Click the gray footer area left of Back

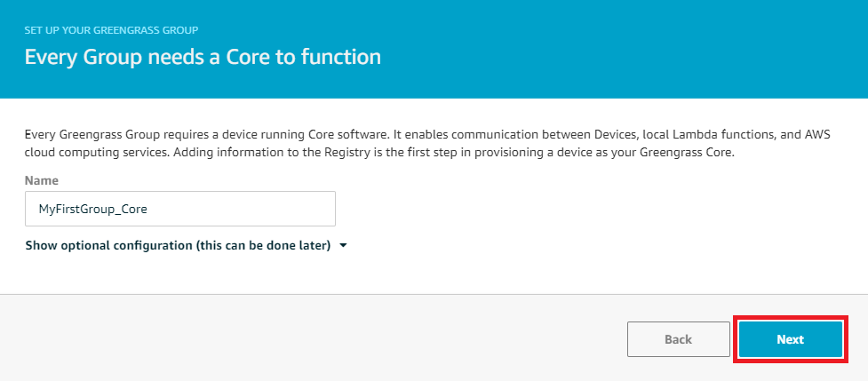tap(310, 337)
